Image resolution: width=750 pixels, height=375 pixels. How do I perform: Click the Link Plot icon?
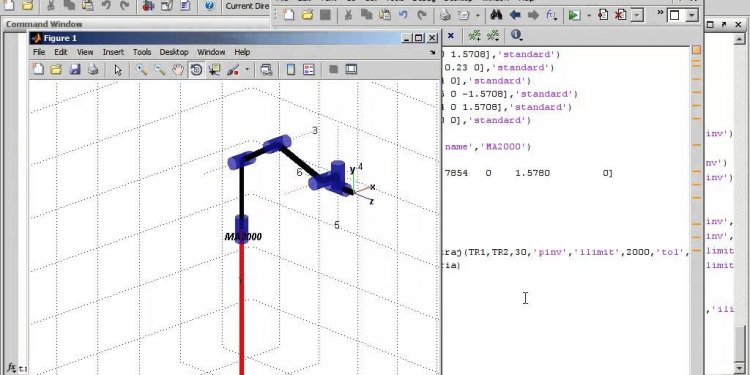coord(266,70)
